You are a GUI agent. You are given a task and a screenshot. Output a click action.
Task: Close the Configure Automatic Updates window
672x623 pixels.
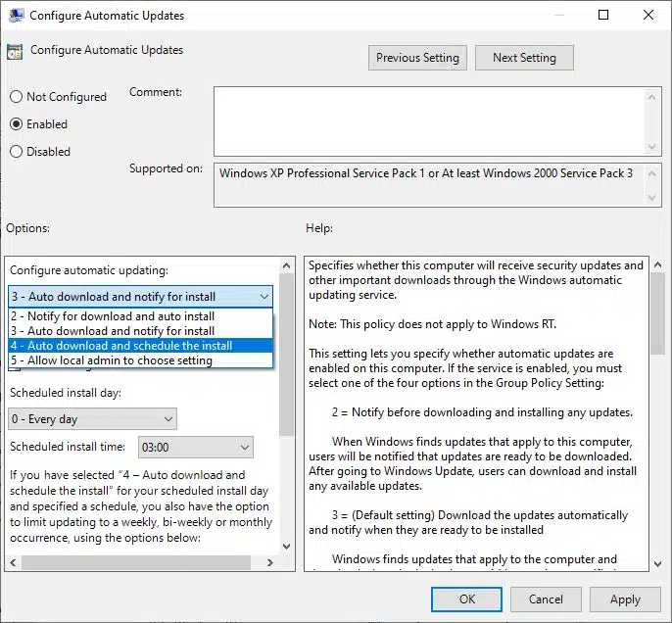(x=648, y=15)
